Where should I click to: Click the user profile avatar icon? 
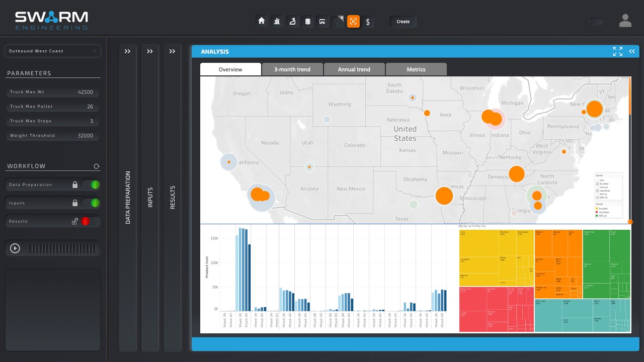[625, 21]
